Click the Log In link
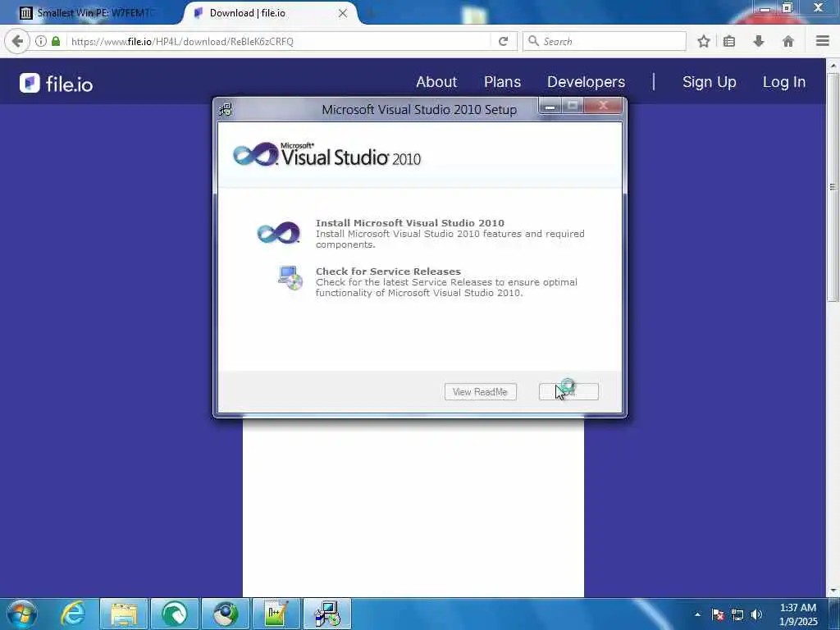The image size is (840, 630). pos(784,82)
